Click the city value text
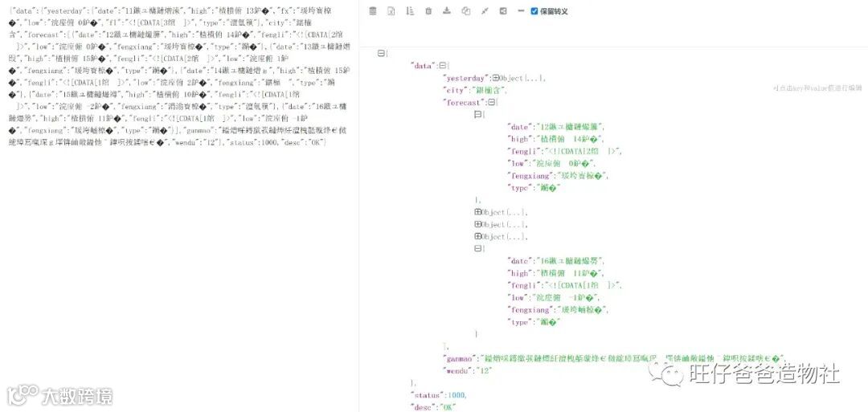Viewport: 868px width, 412px height. pyautogui.click(x=490, y=90)
